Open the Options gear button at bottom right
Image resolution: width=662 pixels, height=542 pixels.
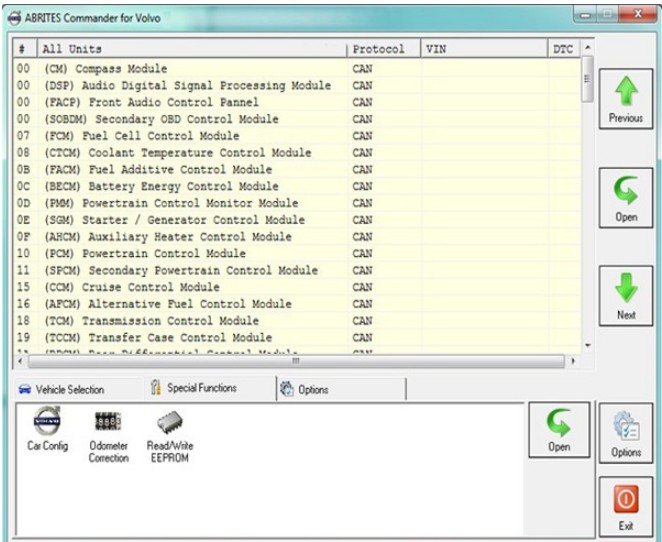click(626, 433)
